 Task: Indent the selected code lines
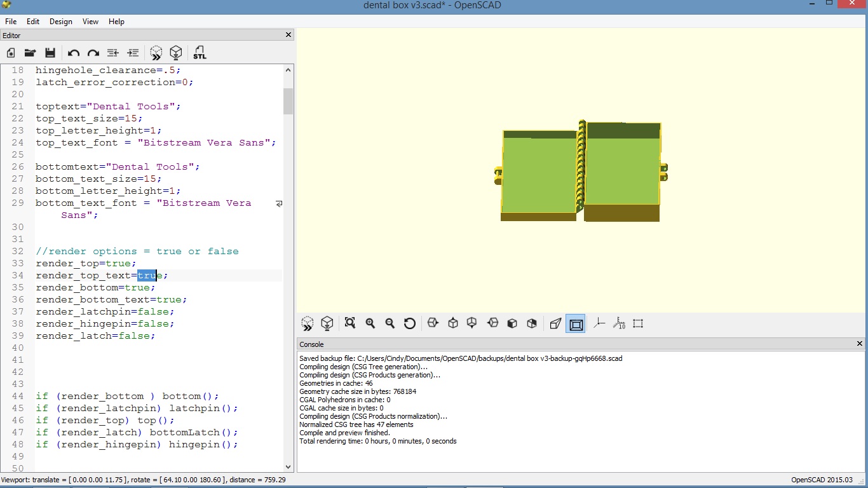click(133, 53)
